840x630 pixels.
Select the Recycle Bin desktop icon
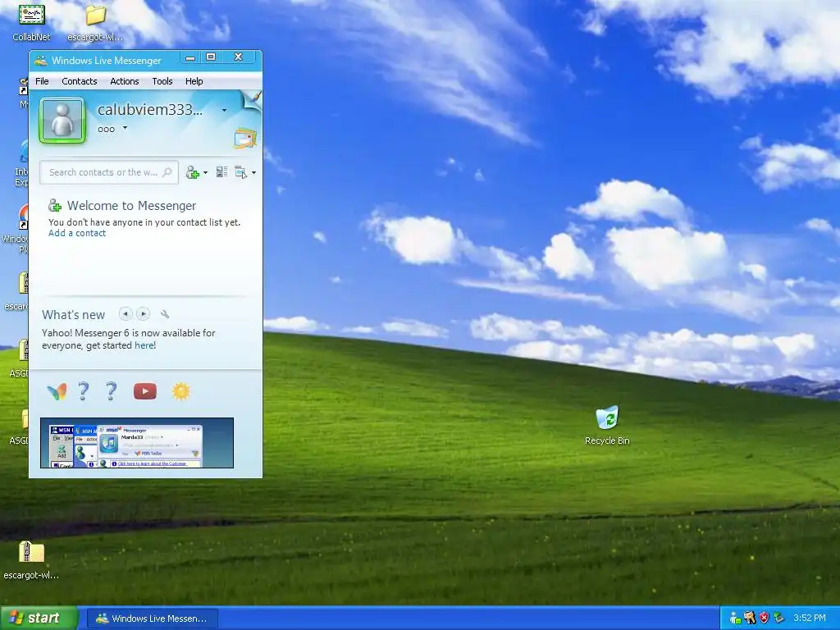pyautogui.click(x=607, y=426)
